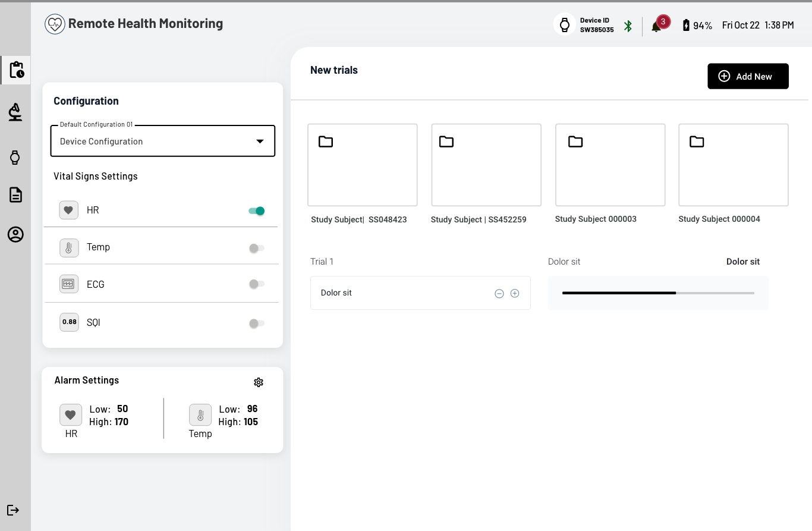Click the ECG monitor icon
The height and width of the screenshot is (531, 812).
click(x=69, y=284)
